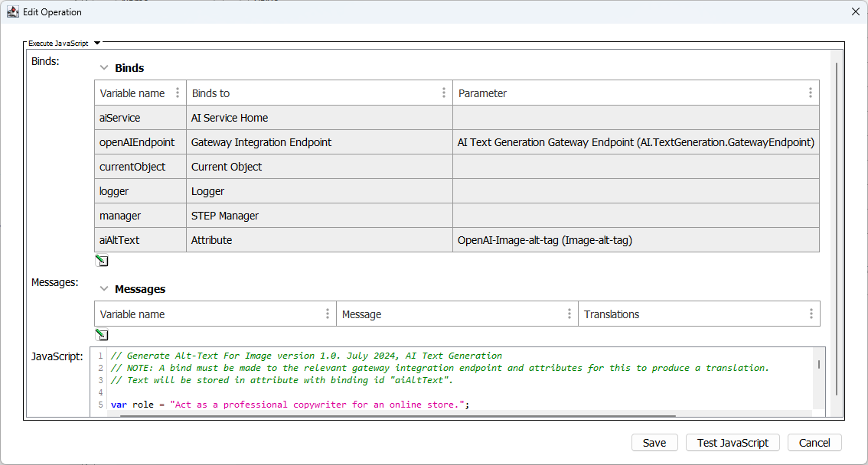
Task: Open Variable name column menu in Binds
Action: coord(178,93)
